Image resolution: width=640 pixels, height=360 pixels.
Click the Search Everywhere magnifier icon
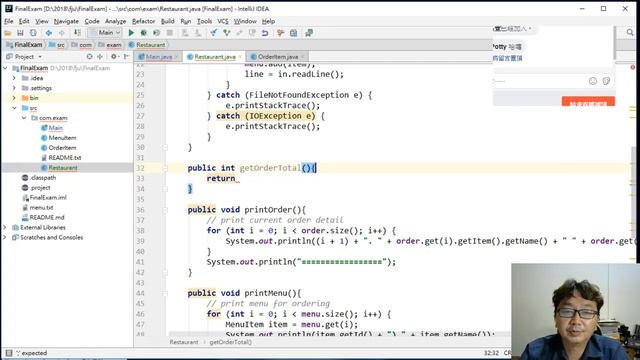(x=630, y=32)
